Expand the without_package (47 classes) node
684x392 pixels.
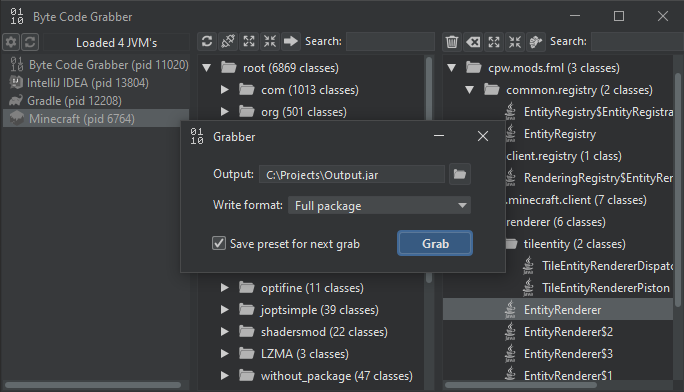coord(225,376)
